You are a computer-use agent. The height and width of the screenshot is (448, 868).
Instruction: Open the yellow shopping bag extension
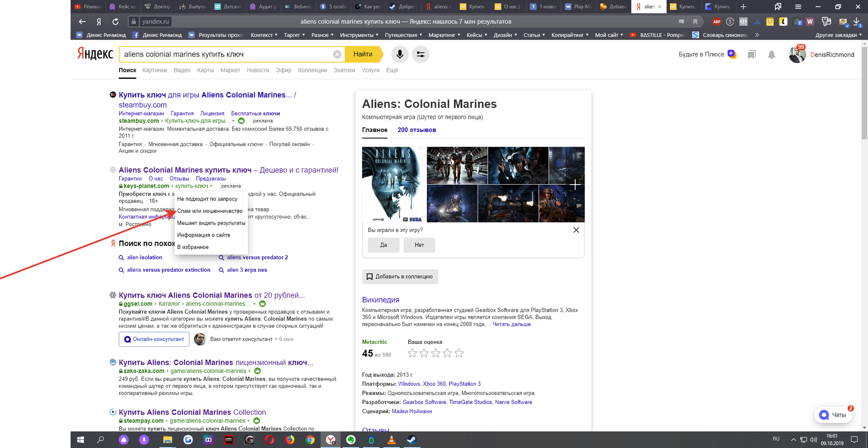770,22
